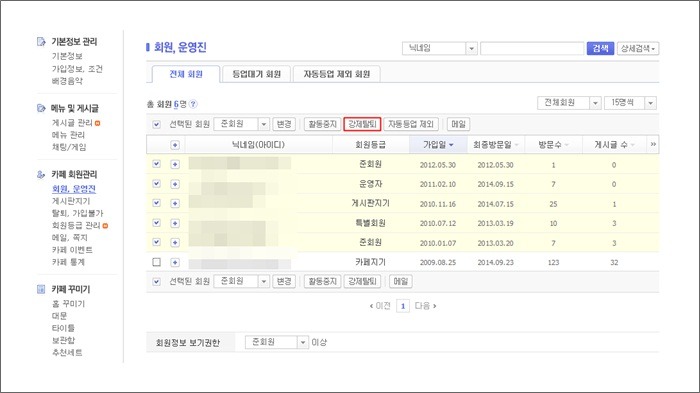The height and width of the screenshot is (393, 700).
Task: Click the orange new badge beside 게시글 관리
Action: 97,123
